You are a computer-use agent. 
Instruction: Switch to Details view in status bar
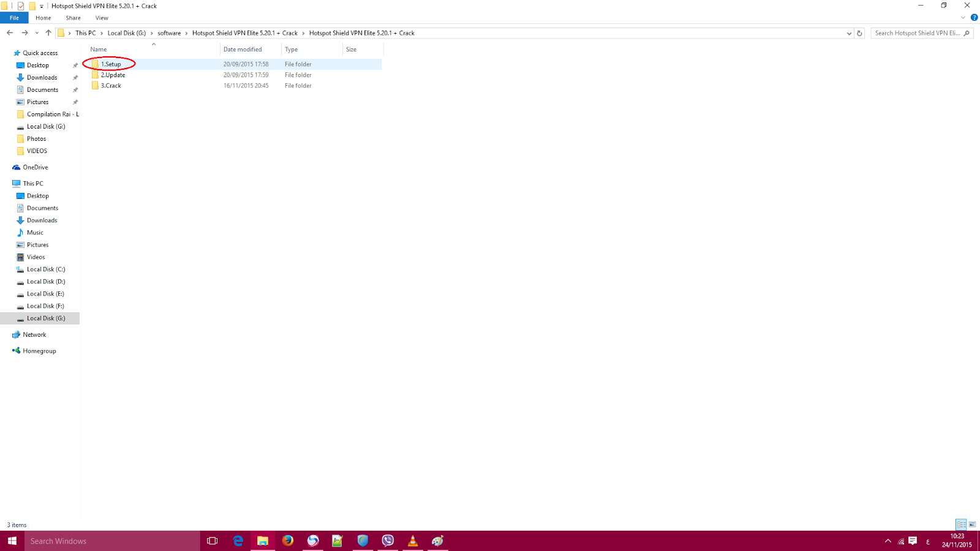pyautogui.click(x=961, y=525)
